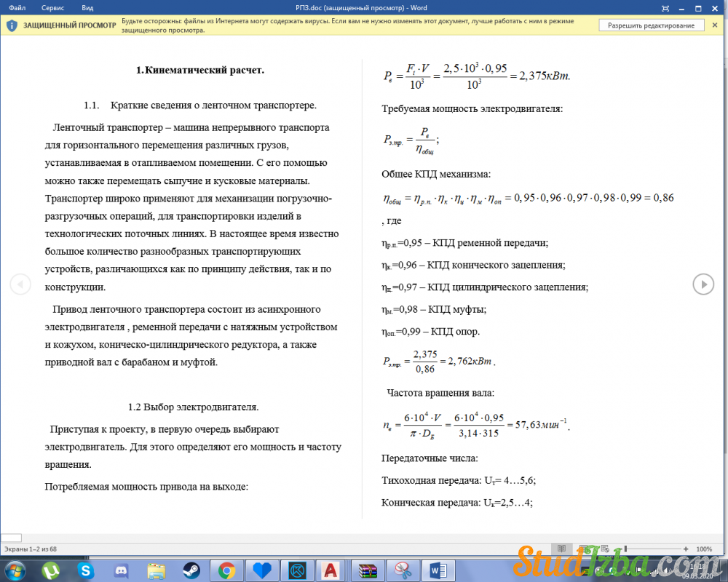728x582 pixels.
Task: Open Snipping Tool from the taskbar
Action: (x=403, y=571)
